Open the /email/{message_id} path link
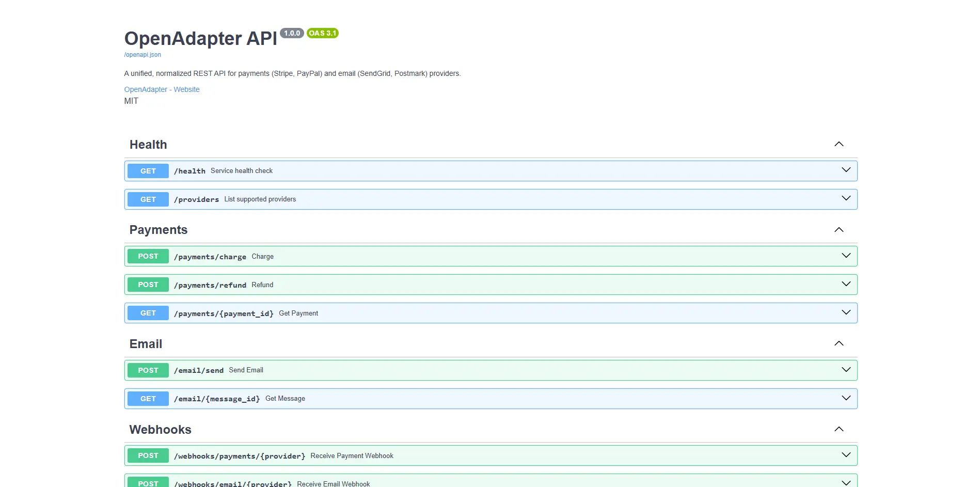This screenshot has height=487, width=980. pyautogui.click(x=217, y=399)
